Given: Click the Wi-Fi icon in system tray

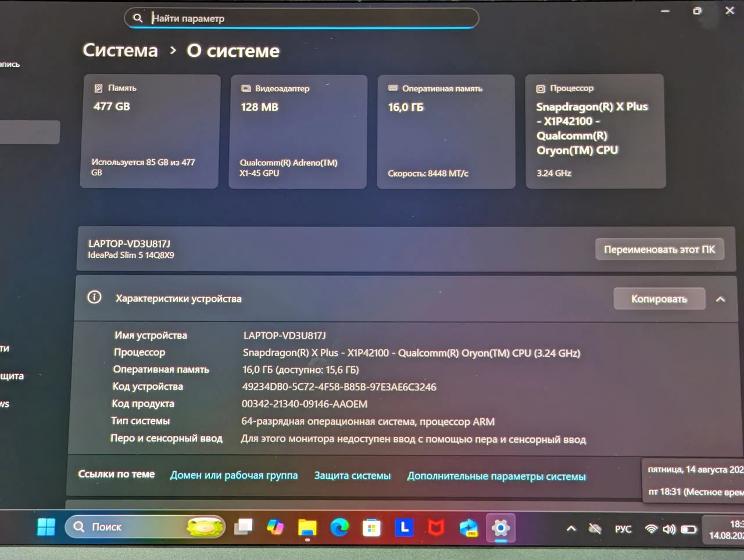Looking at the screenshot, I should [x=652, y=529].
